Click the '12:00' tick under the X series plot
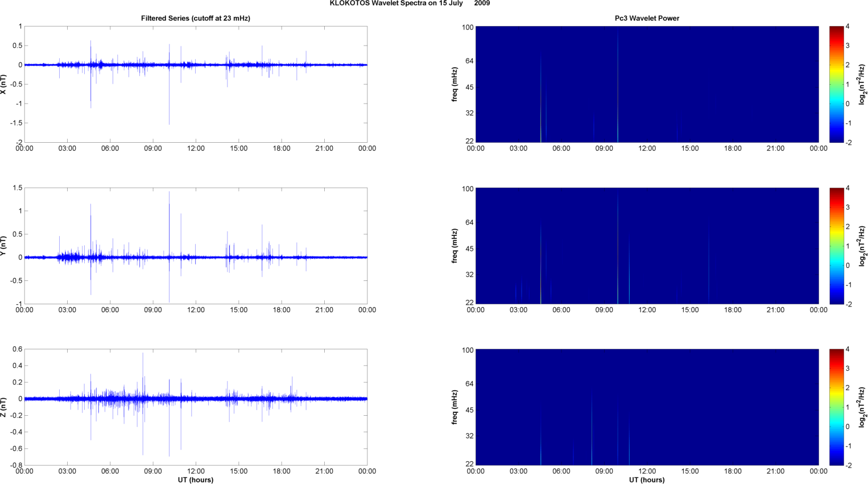868x484 pixels. pyautogui.click(x=196, y=148)
